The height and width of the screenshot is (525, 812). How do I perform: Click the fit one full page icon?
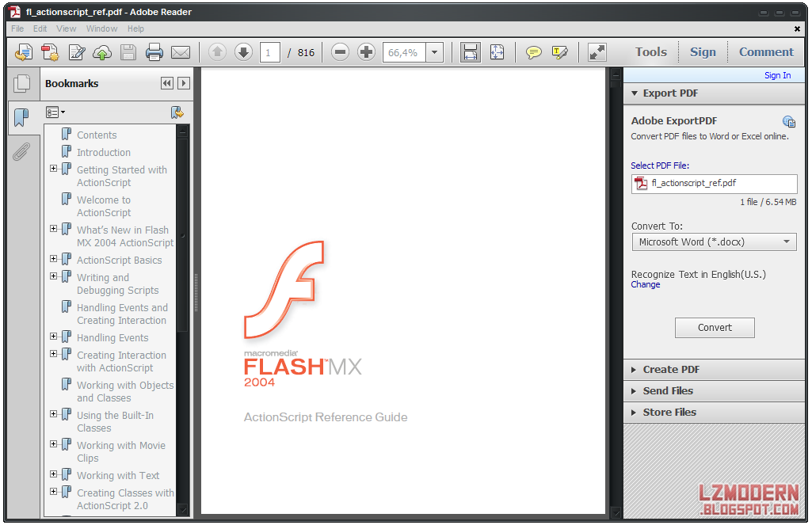click(497, 52)
